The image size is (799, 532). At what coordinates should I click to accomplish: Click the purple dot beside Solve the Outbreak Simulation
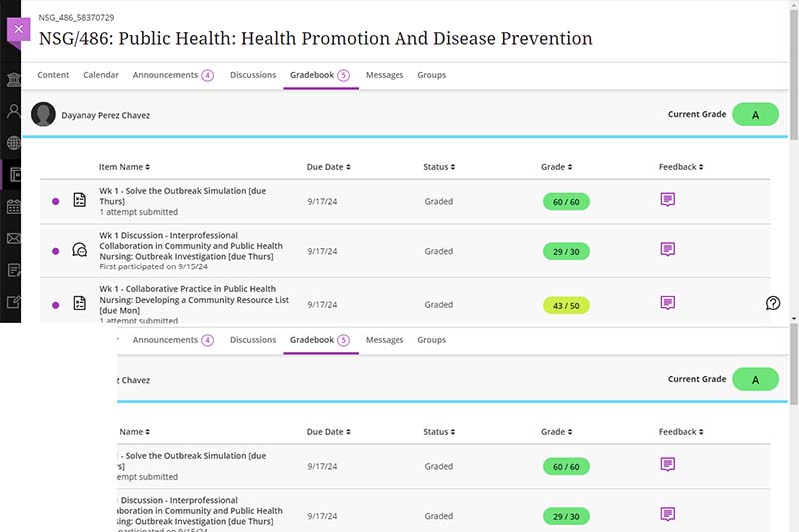pos(56,201)
